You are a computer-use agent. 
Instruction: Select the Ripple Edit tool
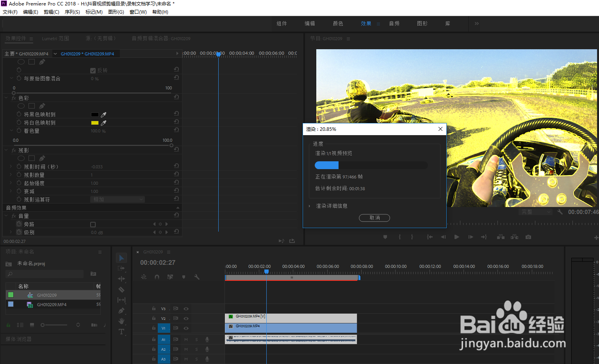pos(121,279)
